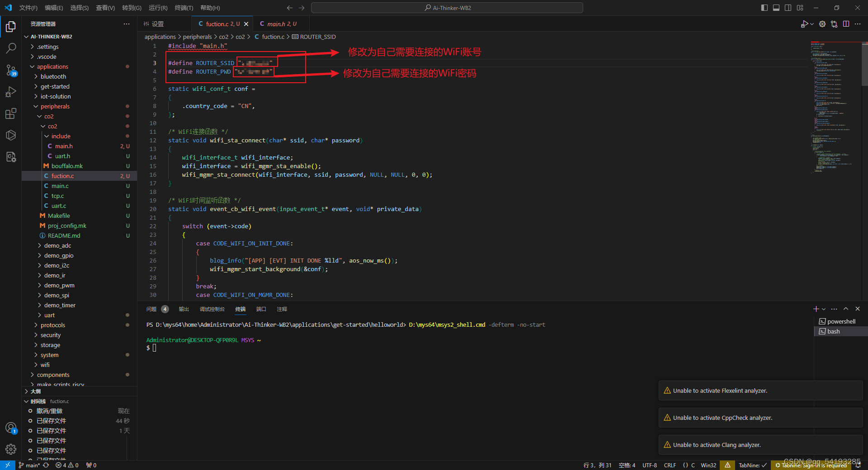868x470 pixels.
Task: Open the Accounts menu in activity bar
Action: [11, 428]
